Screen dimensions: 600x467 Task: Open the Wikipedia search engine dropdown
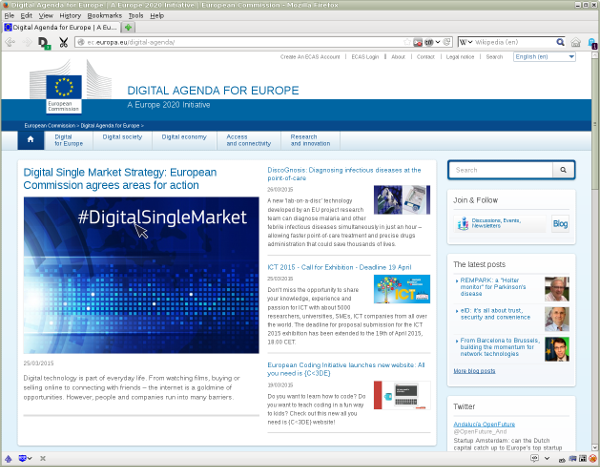point(466,42)
